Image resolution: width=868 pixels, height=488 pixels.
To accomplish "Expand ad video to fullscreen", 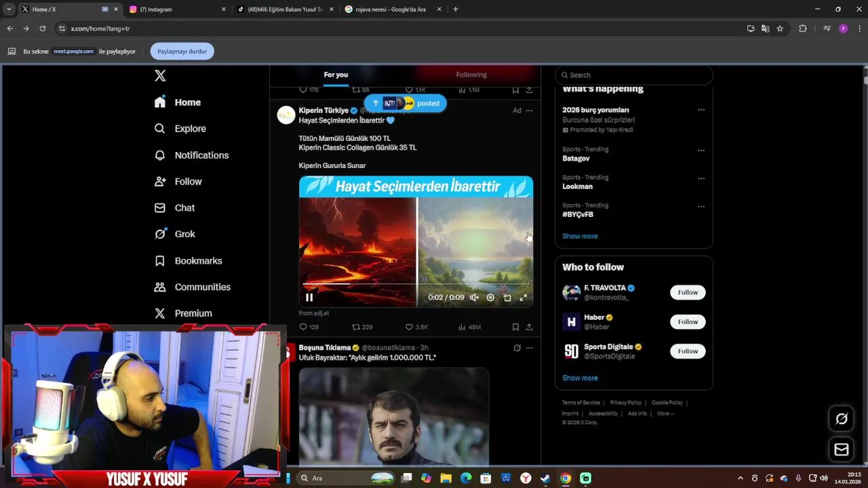I will 523,298.
